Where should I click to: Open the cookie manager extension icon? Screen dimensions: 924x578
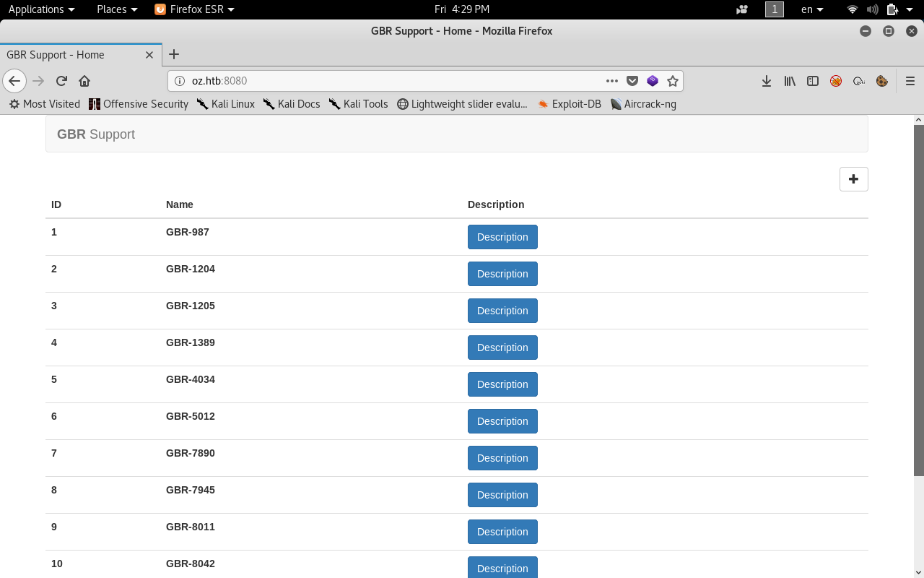881,81
